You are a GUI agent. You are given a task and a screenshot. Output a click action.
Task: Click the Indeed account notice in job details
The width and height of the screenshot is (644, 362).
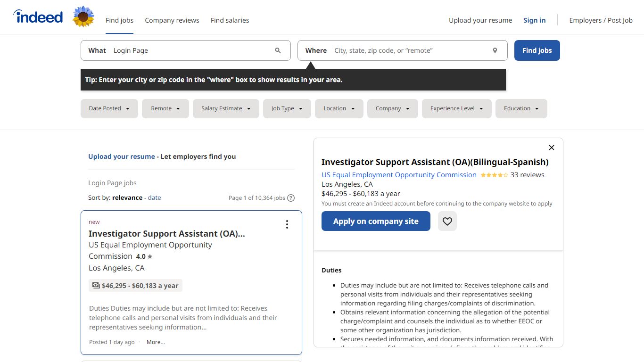pyautogui.click(x=437, y=204)
